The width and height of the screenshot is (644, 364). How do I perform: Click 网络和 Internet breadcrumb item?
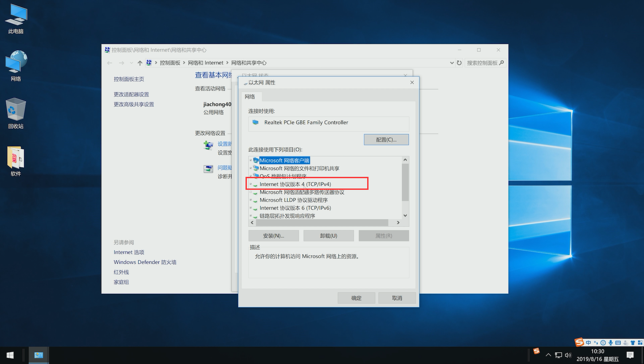click(x=206, y=63)
